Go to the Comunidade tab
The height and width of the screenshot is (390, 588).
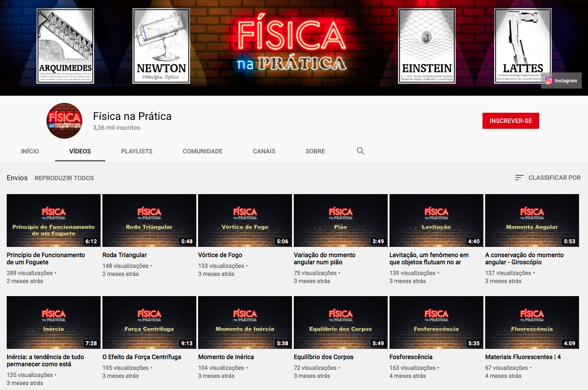click(x=203, y=151)
